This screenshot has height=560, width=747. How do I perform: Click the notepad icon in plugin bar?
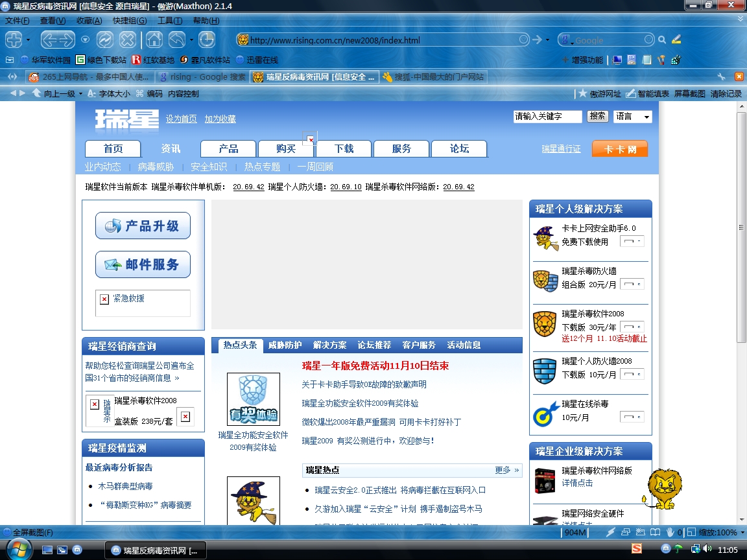(x=646, y=60)
